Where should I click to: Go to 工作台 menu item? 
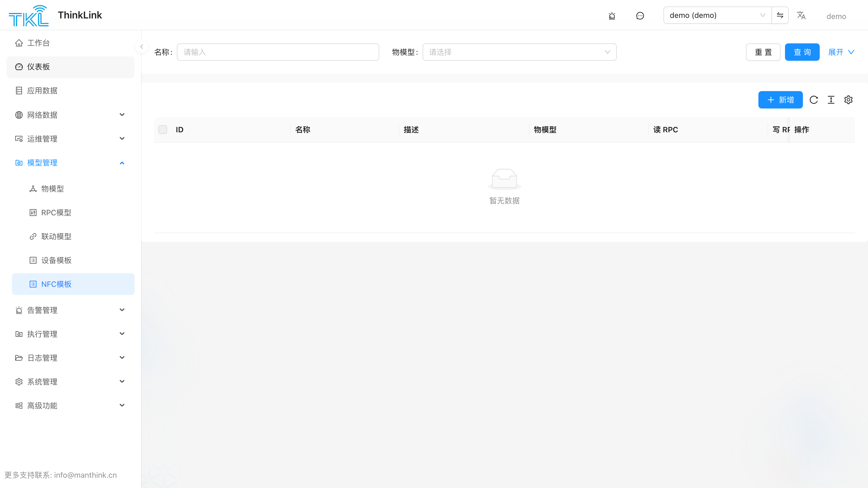(71, 43)
